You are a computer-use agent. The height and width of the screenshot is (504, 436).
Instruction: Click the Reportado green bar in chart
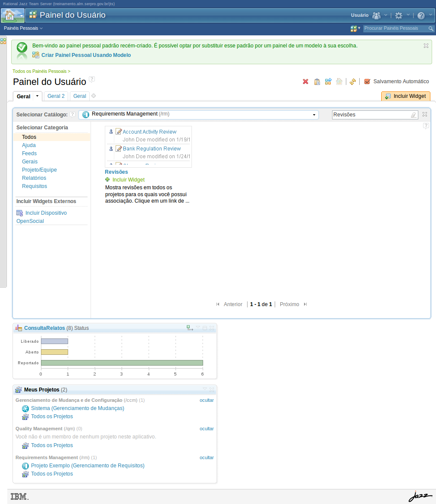[122, 363]
